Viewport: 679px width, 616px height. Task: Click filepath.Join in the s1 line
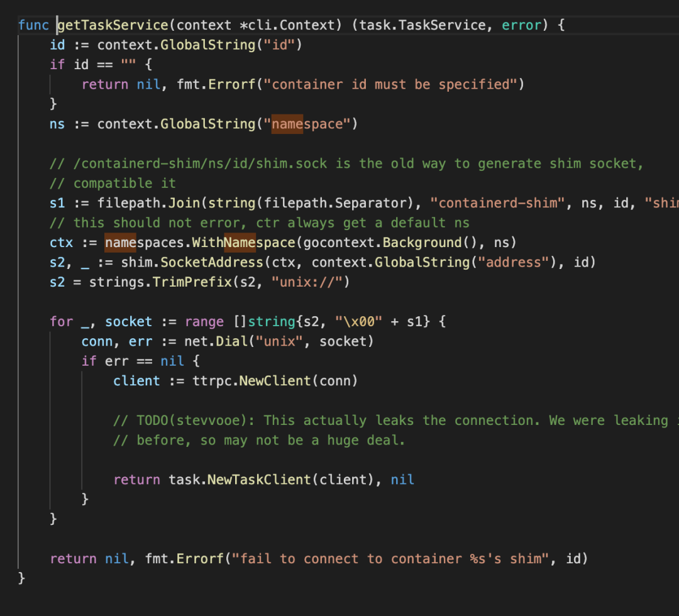click(148, 203)
